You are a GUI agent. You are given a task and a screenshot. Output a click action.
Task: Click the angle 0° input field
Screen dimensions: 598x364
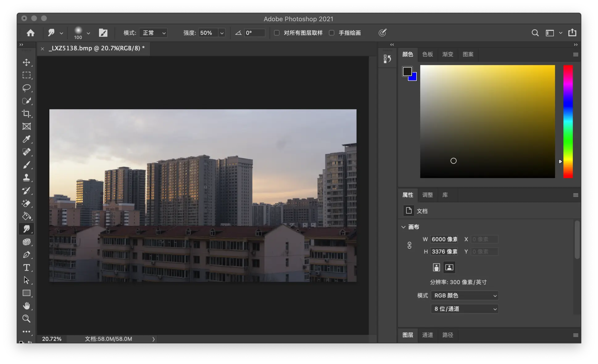(x=254, y=33)
